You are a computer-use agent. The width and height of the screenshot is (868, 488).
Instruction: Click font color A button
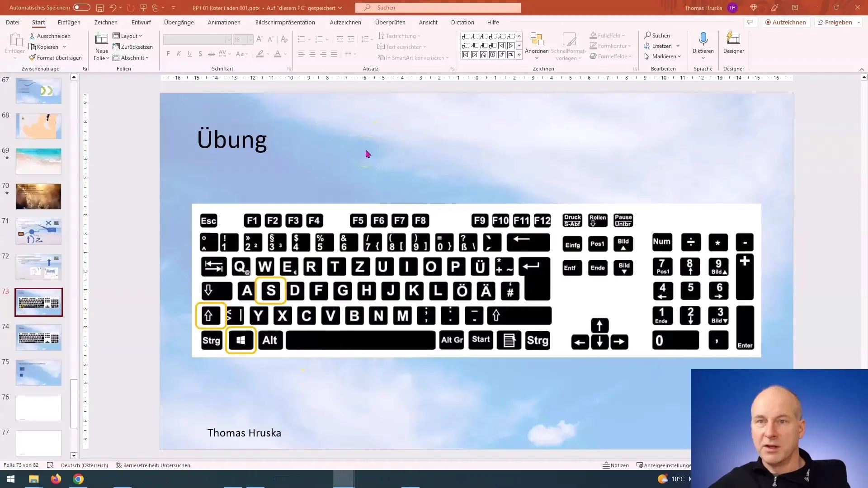[x=278, y=54]
